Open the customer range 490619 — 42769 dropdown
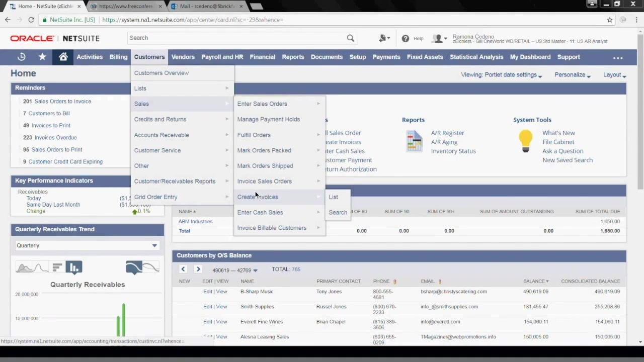This screenshot has width=644, height=362. pos(235,270)
